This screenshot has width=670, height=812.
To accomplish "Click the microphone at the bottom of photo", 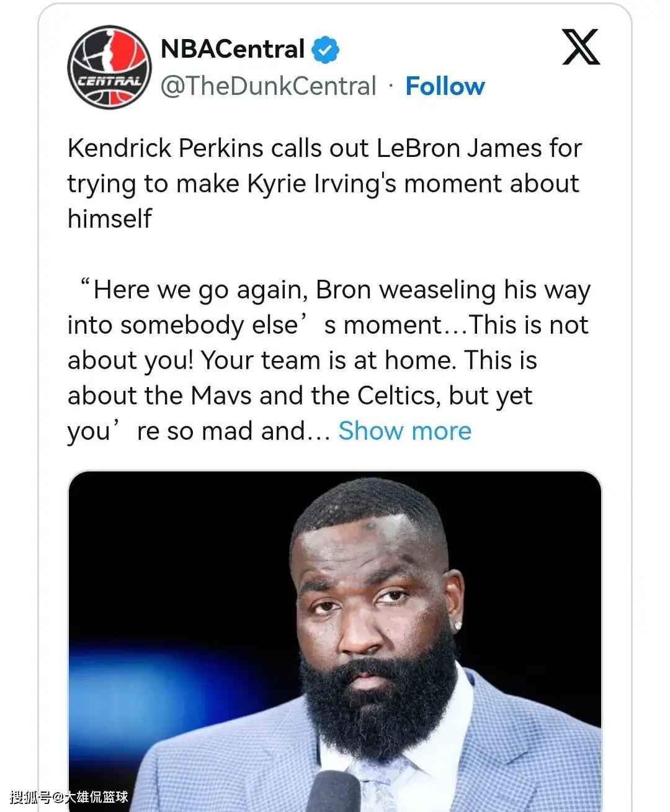I will [x=334, y=793].
